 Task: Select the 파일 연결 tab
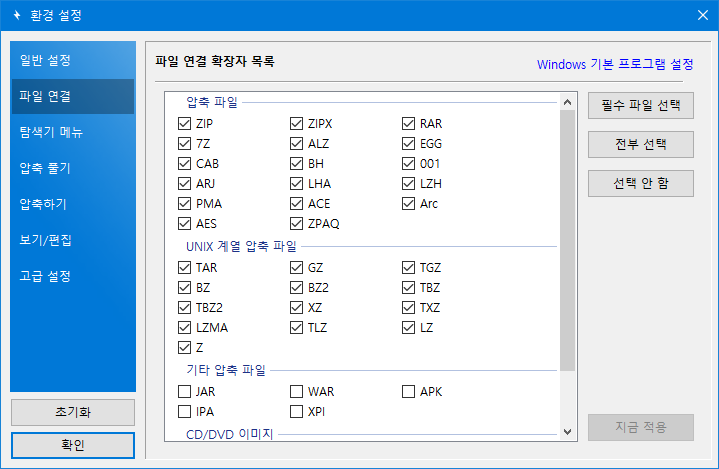pyautogui.click(x=73, y=96)
